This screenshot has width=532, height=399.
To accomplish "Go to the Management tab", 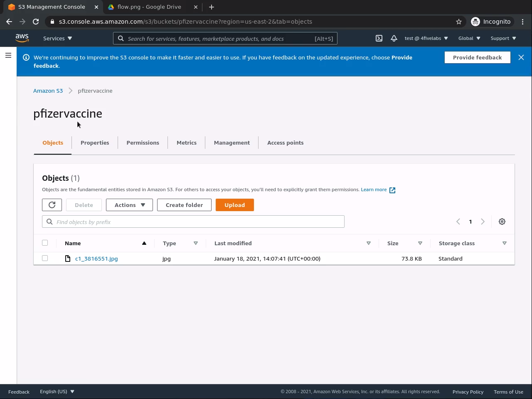I will (x=232, y=143).
